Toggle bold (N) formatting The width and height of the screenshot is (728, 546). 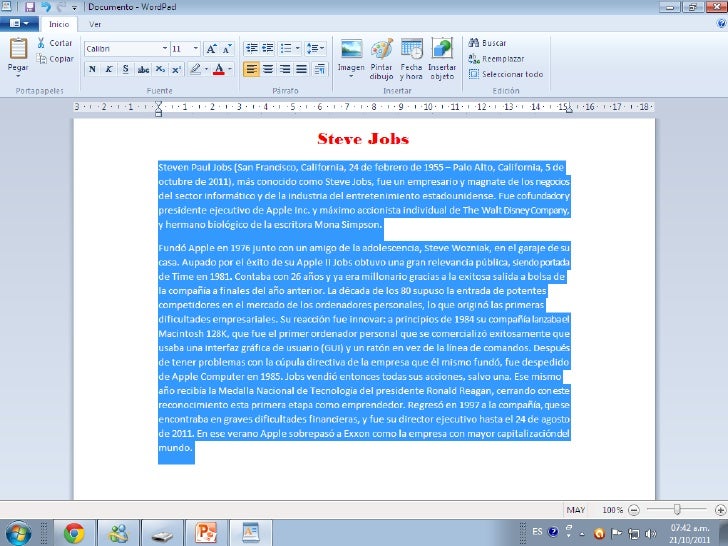coord(92,69)
